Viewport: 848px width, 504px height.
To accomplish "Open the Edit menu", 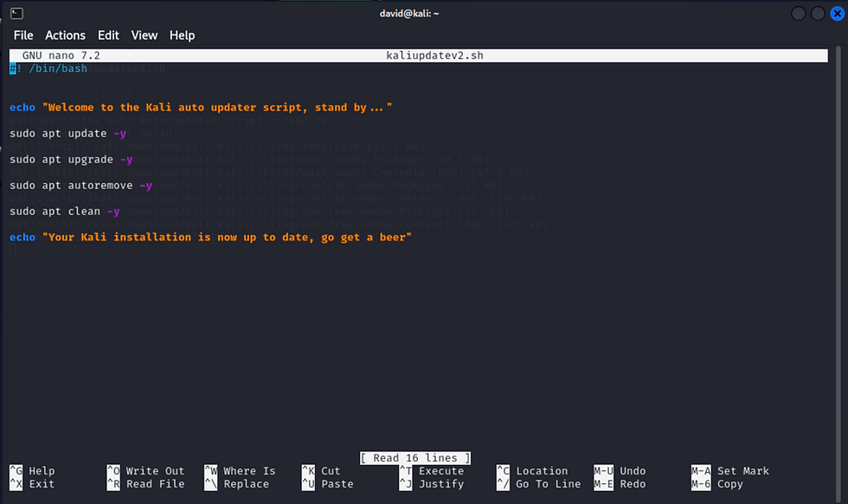I will [x=108, y=35].
